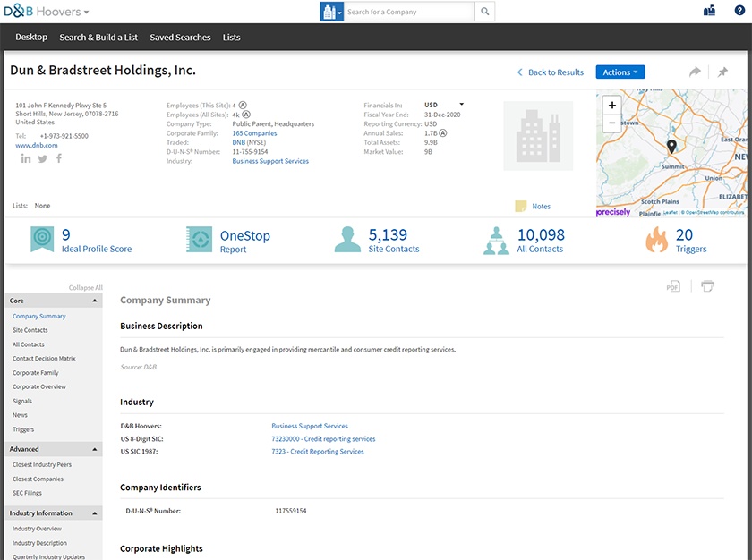Zoom in on the map
752x560 pixels.
pyautogui.click(x=612, y=105)
